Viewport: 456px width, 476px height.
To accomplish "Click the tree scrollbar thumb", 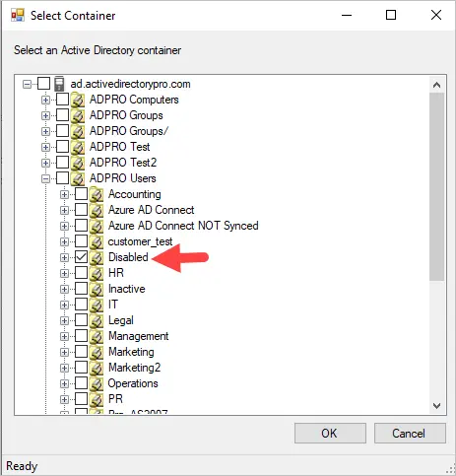I will coord(436,186).
